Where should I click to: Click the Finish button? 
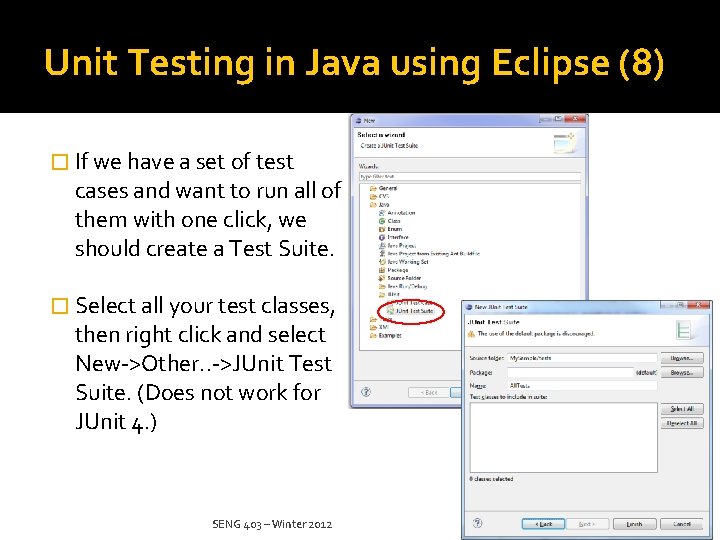tap(634, 524)
